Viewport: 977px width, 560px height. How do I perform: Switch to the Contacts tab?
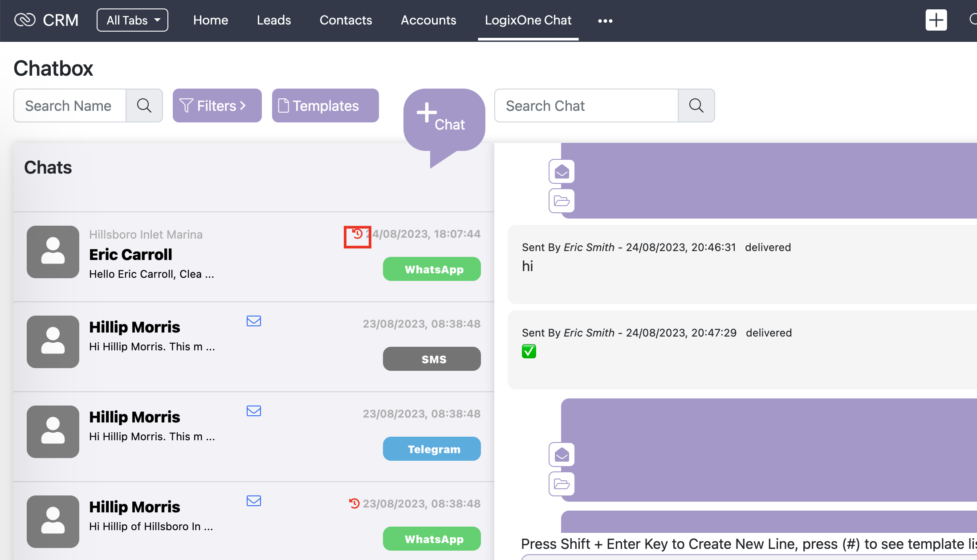(346, 20)
